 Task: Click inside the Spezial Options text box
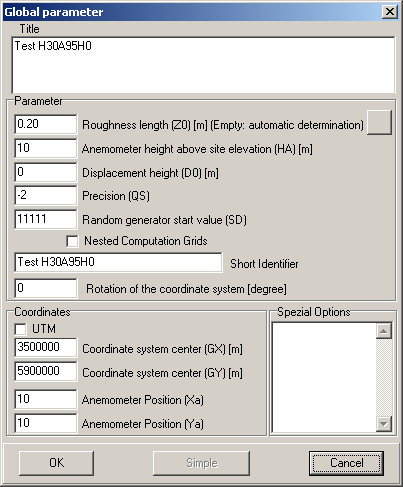click(x=324, y=377)
